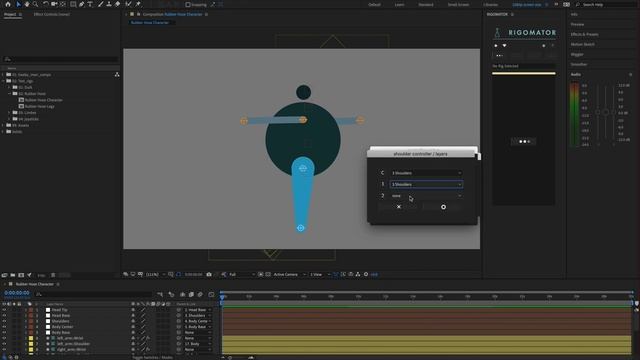Open the Wiggler panel
The width and height of the screenshot is (640, 360).
point(577,54)
